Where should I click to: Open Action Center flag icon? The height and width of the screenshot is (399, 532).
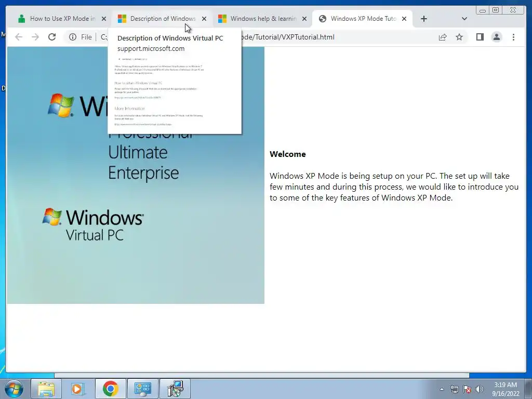pos(467,389)
